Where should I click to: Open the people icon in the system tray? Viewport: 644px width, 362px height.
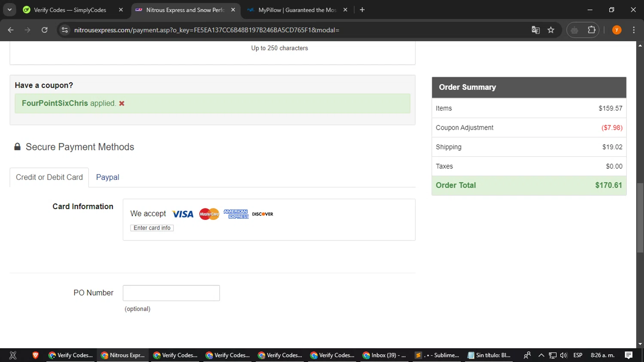coord(527,355)
